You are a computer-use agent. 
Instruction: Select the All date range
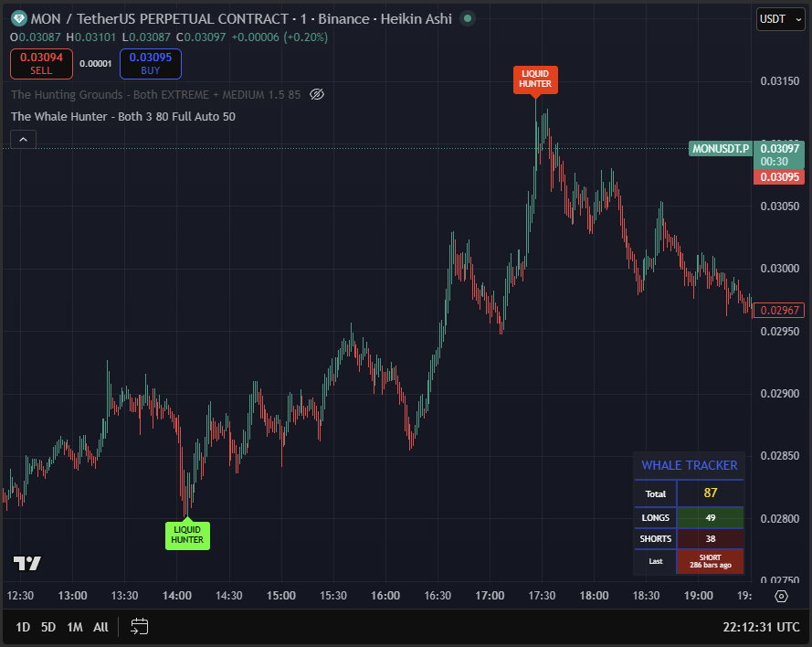point(102,628)
